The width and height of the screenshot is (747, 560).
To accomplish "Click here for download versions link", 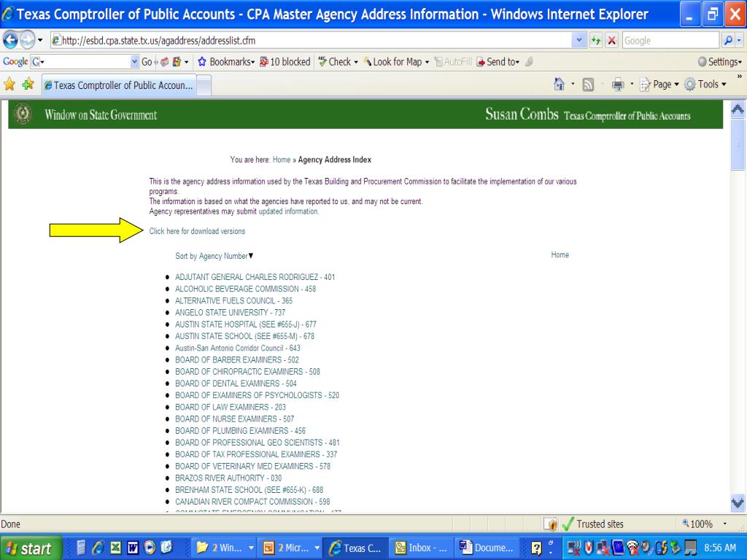I will [x=197, y=231].
